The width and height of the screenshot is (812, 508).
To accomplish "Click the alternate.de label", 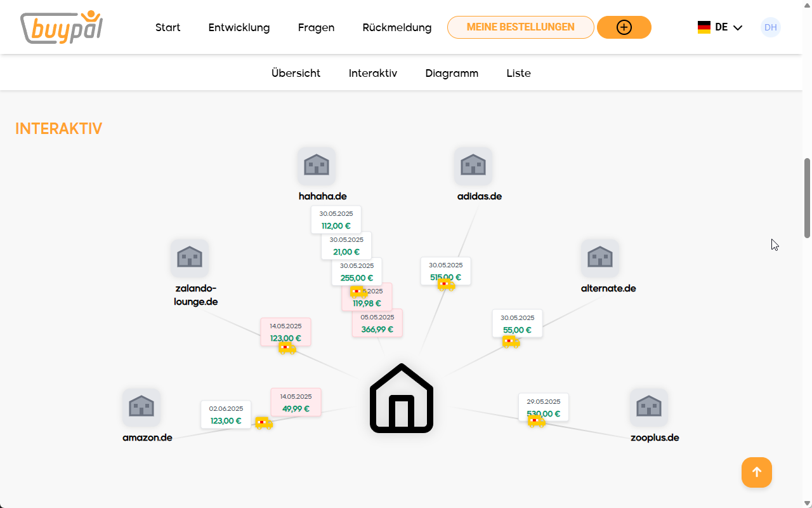I will click(608, 288).
